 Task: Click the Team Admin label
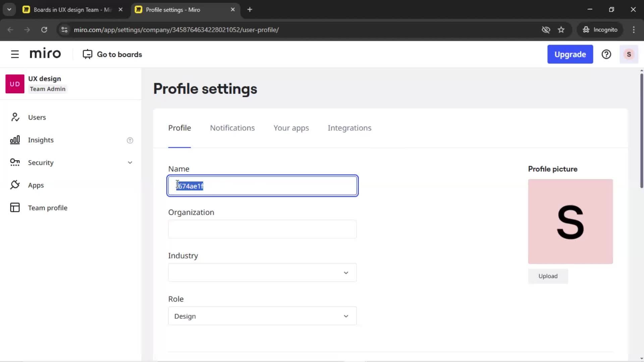tap(48, 89)
